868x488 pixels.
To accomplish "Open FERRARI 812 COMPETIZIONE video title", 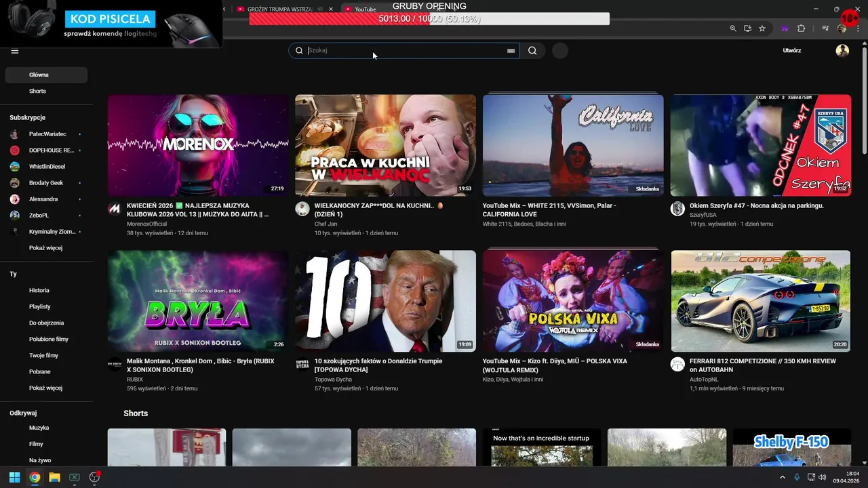I will pos(763,365).
